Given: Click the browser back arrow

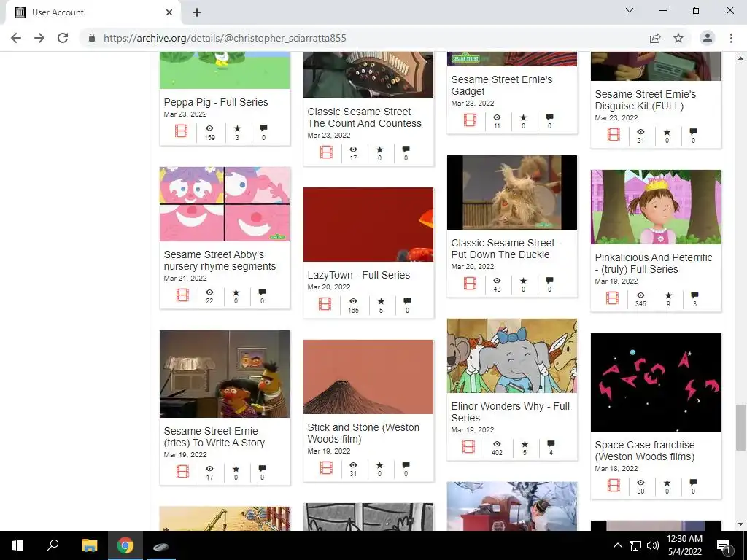Looking at the screenshot, I should [x=16, y=38].
